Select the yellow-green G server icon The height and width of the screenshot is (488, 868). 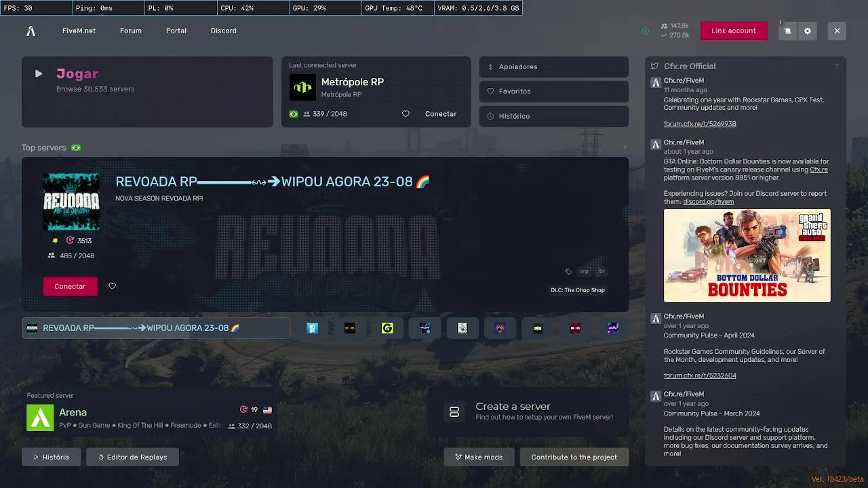point(387,328)
